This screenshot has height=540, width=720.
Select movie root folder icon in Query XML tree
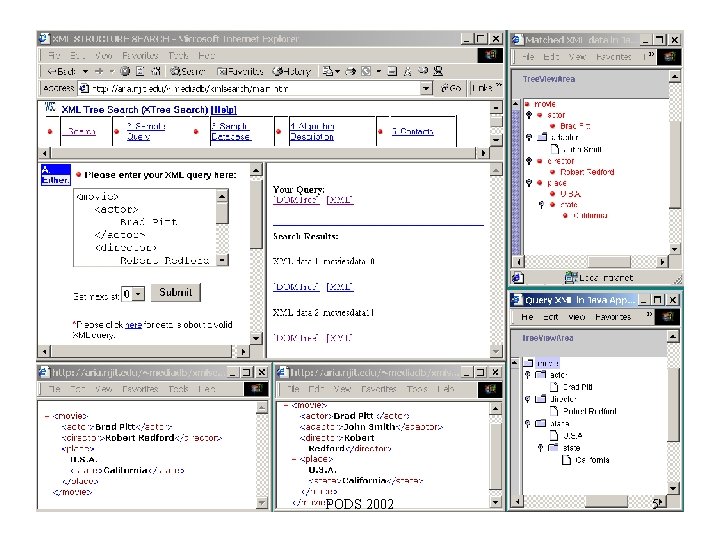(529, 363)
